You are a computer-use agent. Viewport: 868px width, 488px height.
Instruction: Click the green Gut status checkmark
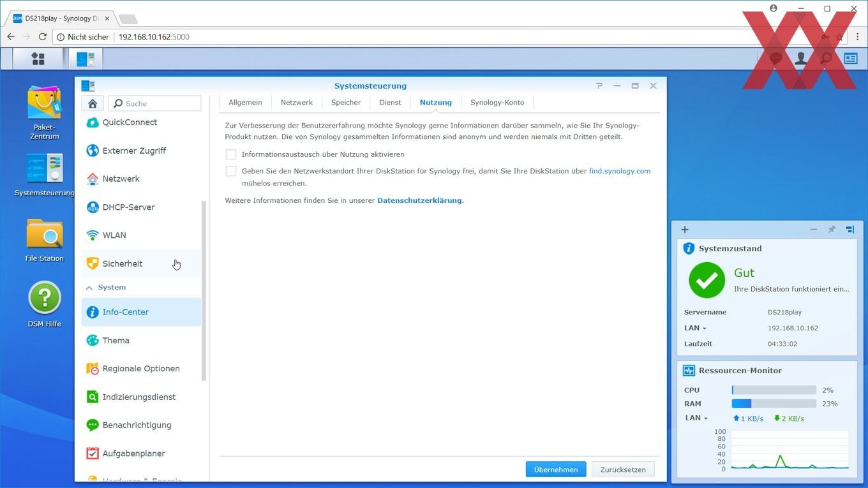click(x=707, y=280)
